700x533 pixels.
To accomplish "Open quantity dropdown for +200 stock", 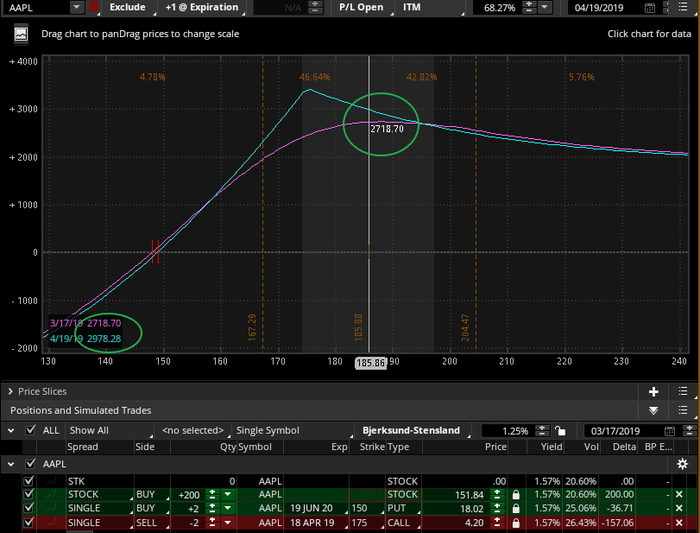I will [x=228, y=495].
